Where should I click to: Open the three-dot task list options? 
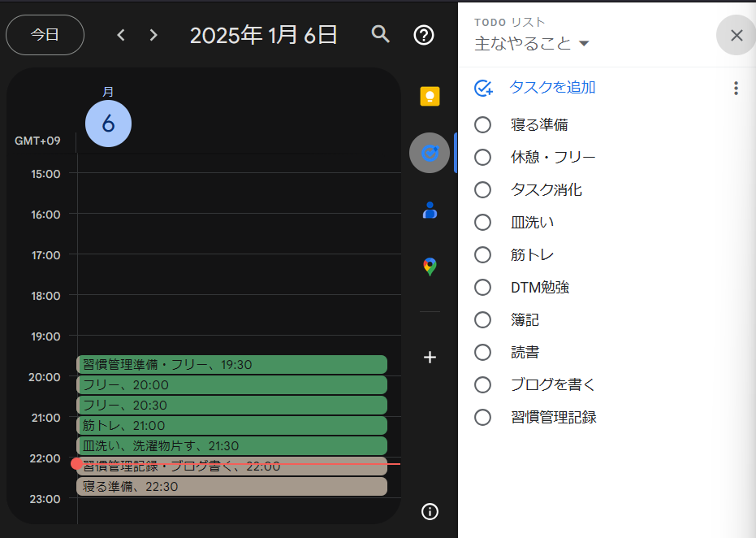[x=736, y=89]
